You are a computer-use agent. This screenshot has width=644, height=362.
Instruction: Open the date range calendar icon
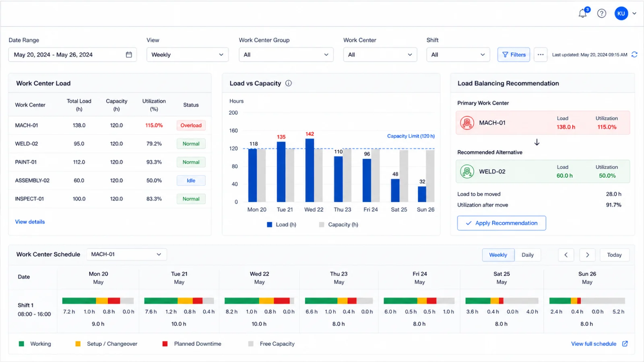pyautogui.click(x=129, y=55)
